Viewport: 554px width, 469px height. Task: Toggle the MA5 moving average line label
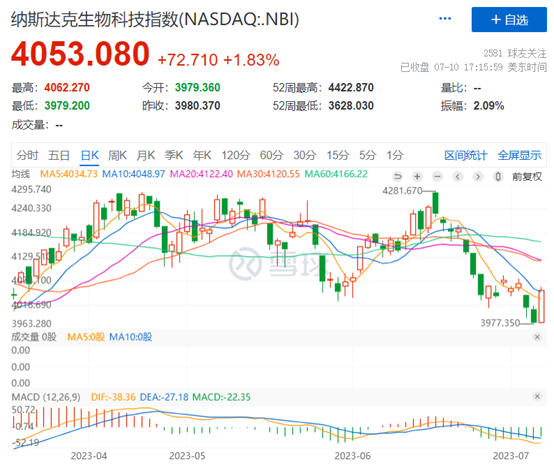(x=69, y=174)
